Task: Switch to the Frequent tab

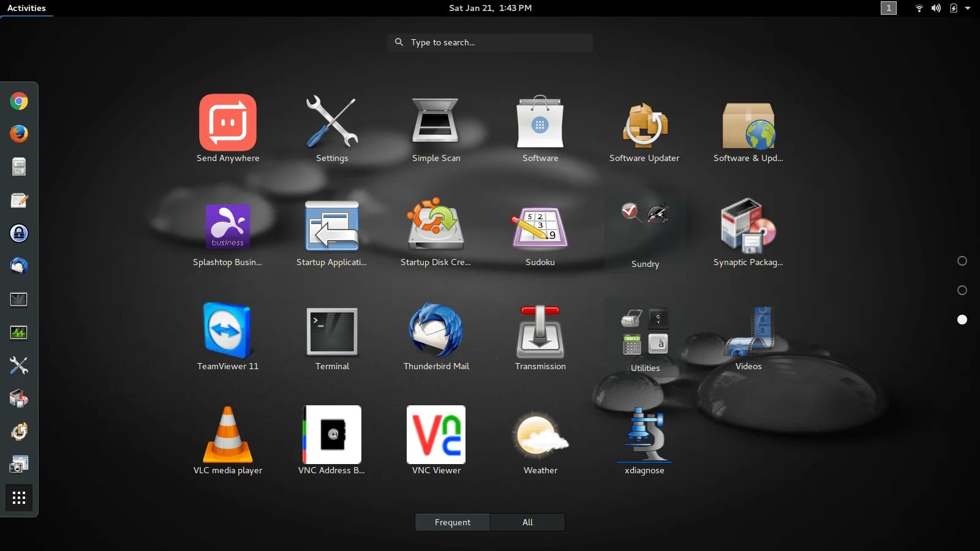Action: tap(453, 522)
